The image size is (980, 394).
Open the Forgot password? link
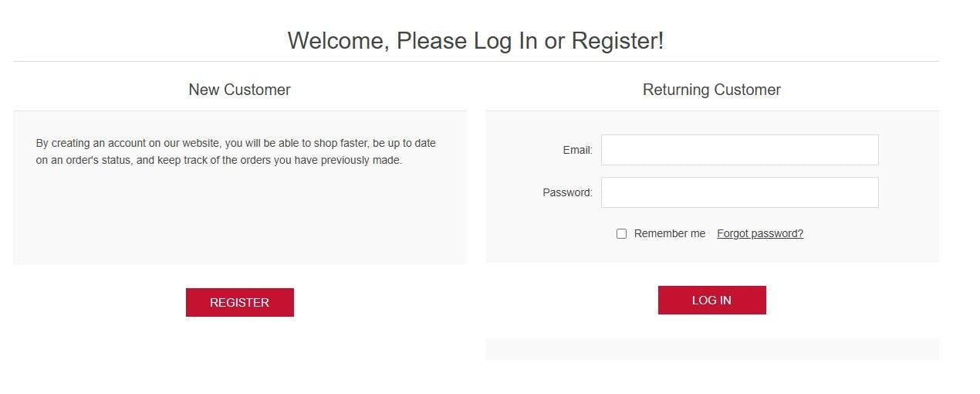click(x=759, y=233)
